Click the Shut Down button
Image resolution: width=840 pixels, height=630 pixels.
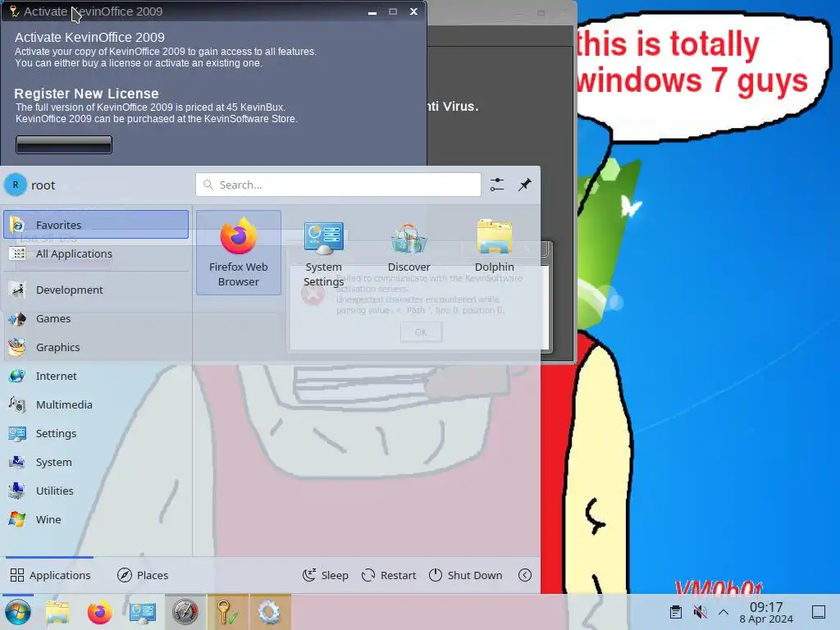point(466,575)
